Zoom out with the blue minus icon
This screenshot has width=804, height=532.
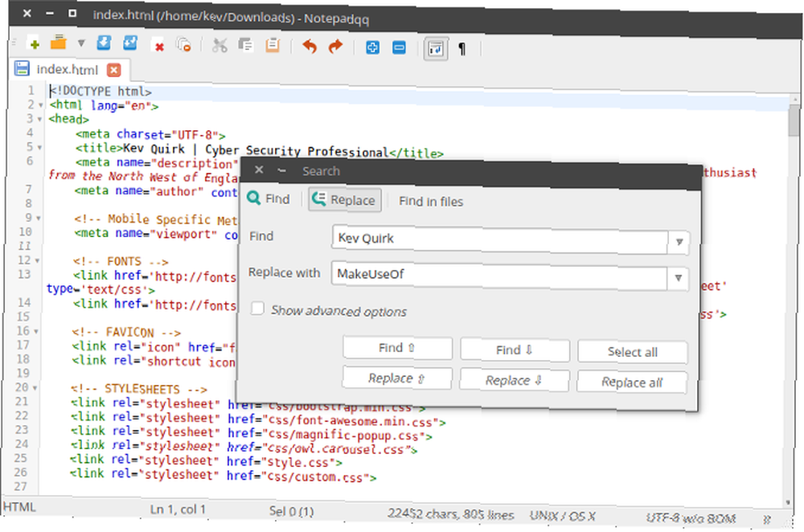[399, 48]
